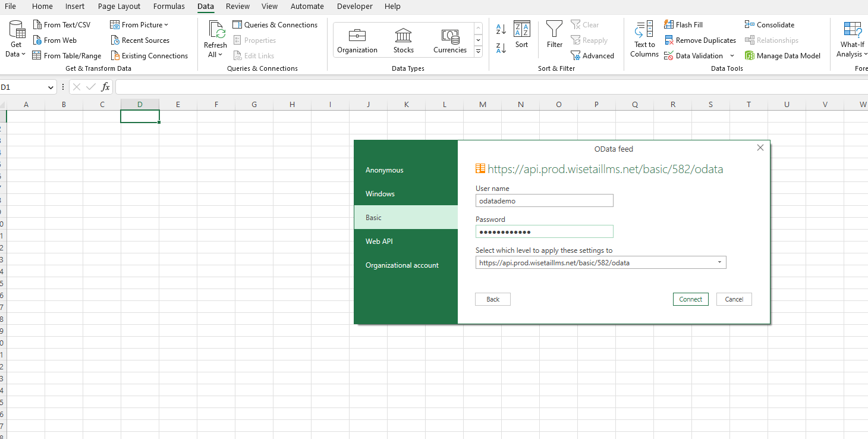Click Data Validation button
The height and width of the screenshot is (439, 868).
[693, 56]
